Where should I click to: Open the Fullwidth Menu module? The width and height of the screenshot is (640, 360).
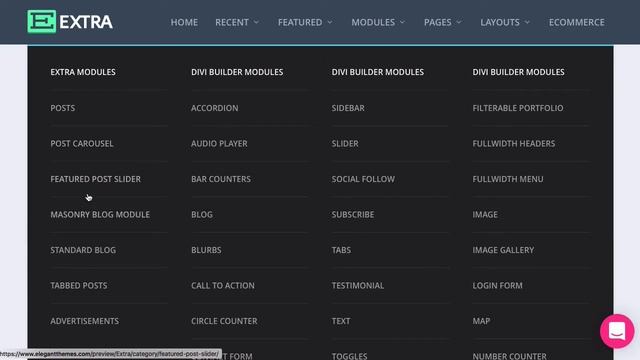pyautogui.click(x=508, y=179)
